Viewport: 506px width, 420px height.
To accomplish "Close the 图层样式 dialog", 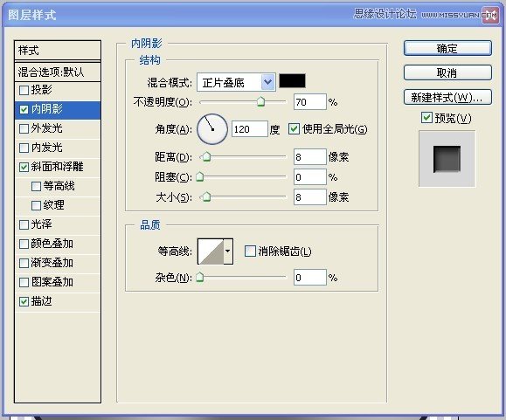I will [490, 15].
